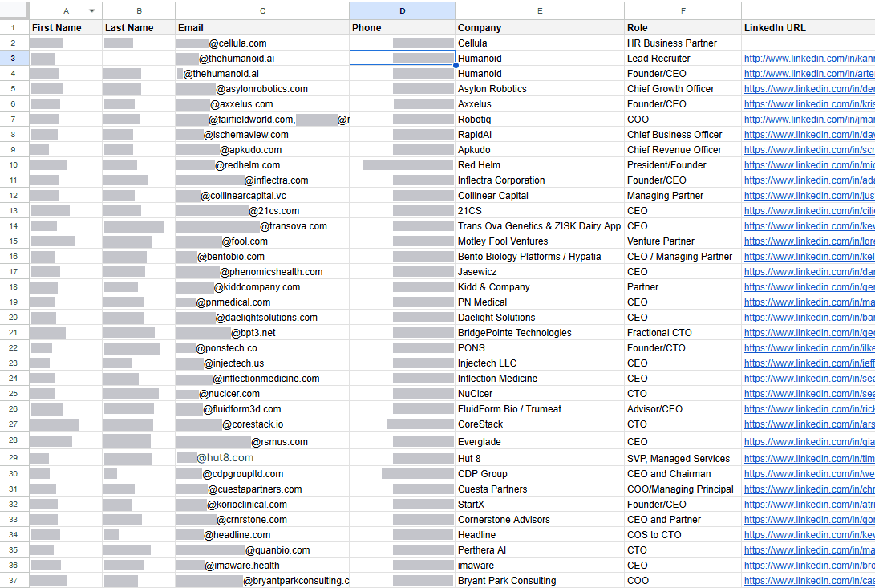Click the select-all corner box
This screenshot has height=588, width=875.
click(x=14, y=10)
